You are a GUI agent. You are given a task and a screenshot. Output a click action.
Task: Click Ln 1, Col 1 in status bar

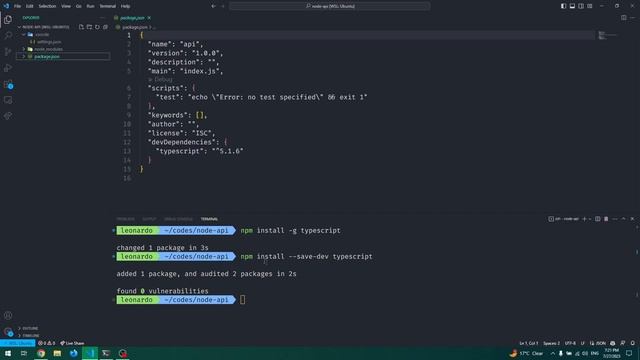click(529, 343)
